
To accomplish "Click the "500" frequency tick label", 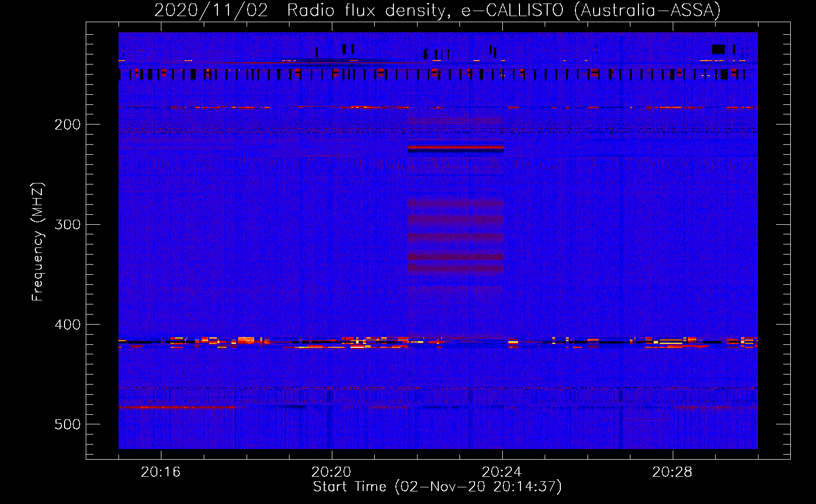I will point(67,424).
